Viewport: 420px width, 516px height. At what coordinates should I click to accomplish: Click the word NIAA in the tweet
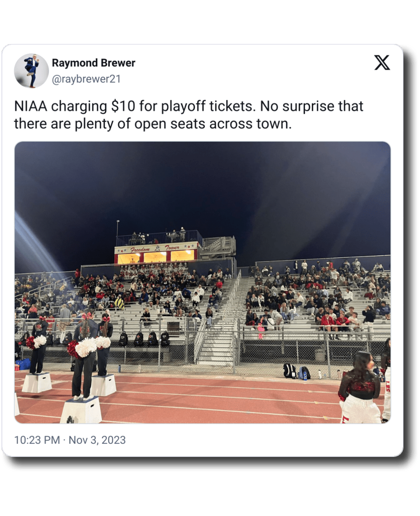coord(31,106)
